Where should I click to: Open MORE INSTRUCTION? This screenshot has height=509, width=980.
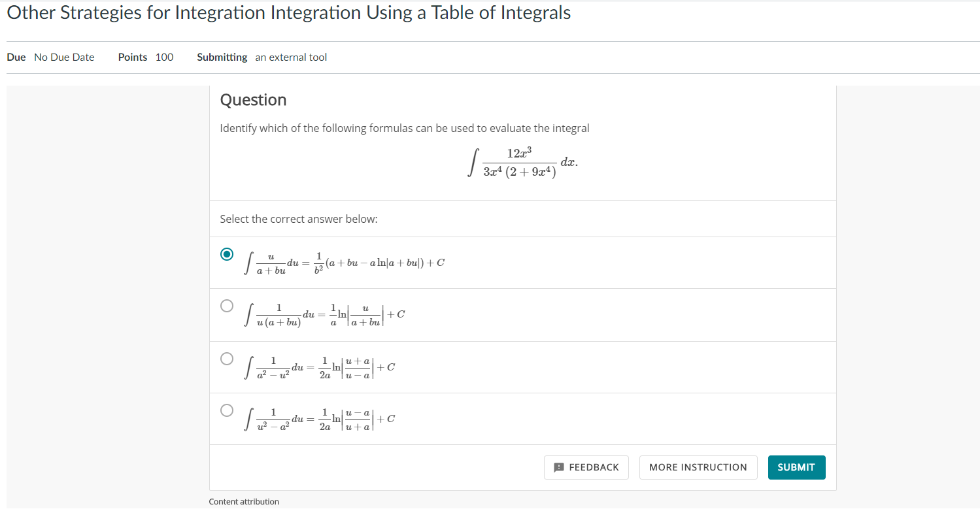pos(698,467)
